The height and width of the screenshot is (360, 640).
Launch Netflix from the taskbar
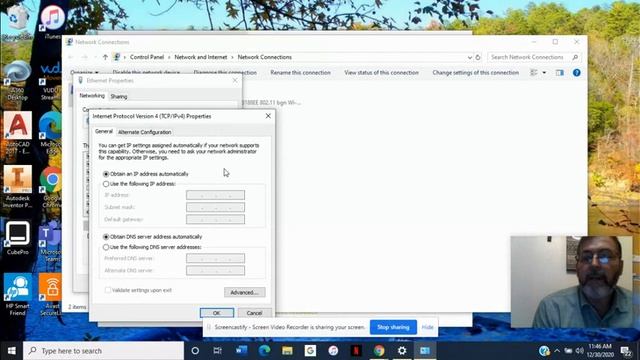pyautogui.click(x=356, y=351)
